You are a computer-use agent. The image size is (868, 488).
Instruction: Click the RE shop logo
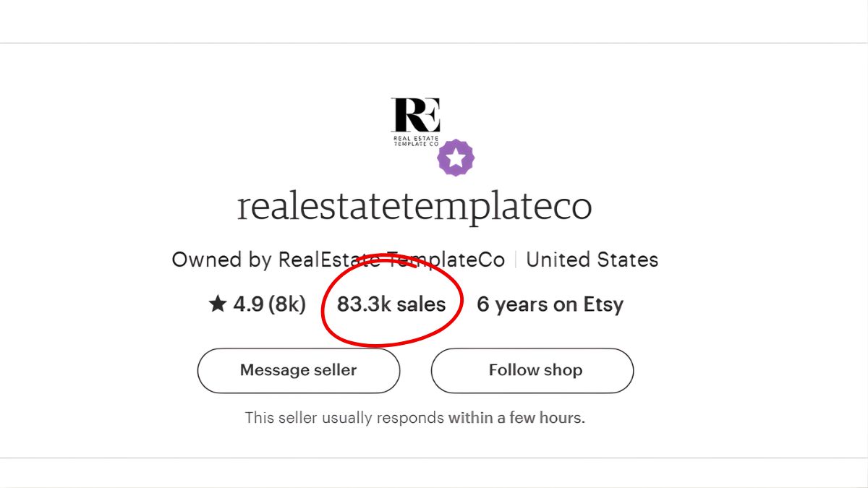pos(415,116)
